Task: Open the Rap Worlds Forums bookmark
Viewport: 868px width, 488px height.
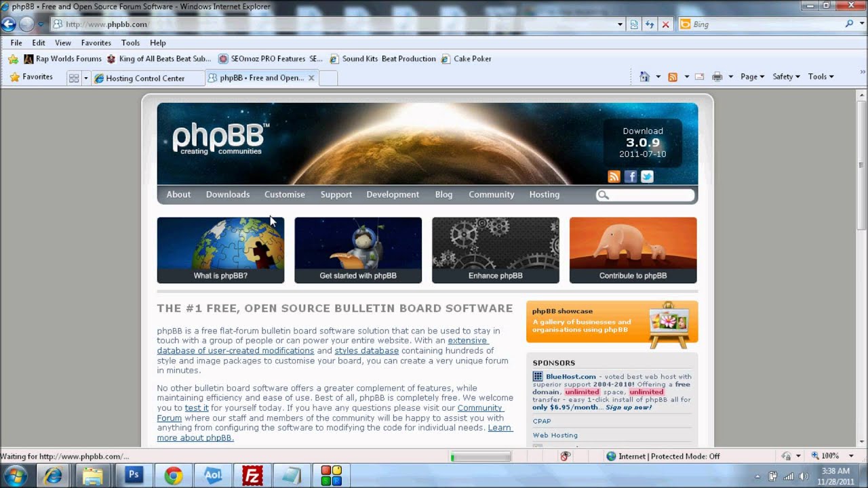Action: [62, 59]
